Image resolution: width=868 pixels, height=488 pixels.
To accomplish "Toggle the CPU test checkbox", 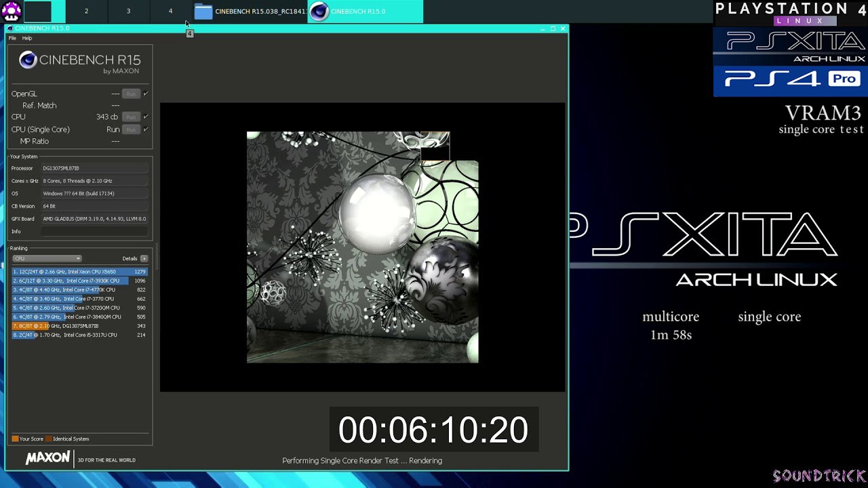I will click(146, 117).
